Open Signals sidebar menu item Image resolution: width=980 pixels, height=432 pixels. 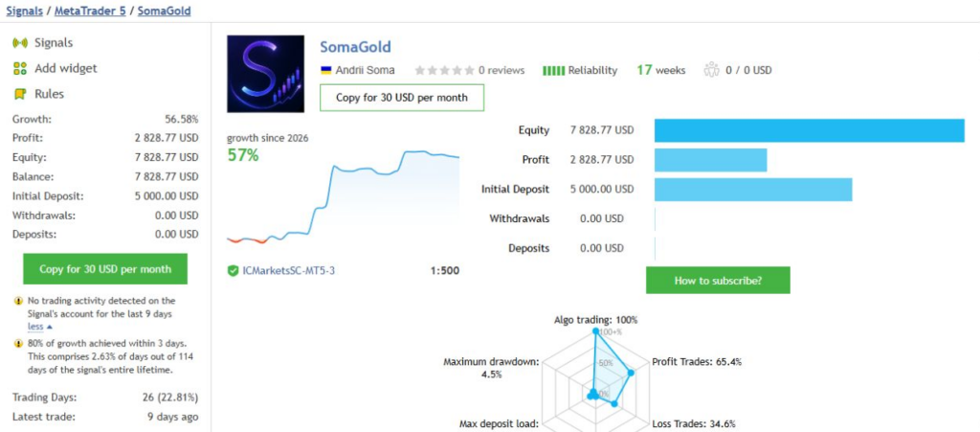[x=54, y=43]
